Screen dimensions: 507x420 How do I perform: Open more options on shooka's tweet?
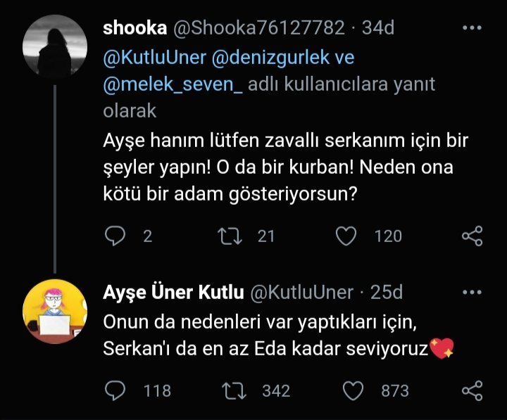(471, 28)
